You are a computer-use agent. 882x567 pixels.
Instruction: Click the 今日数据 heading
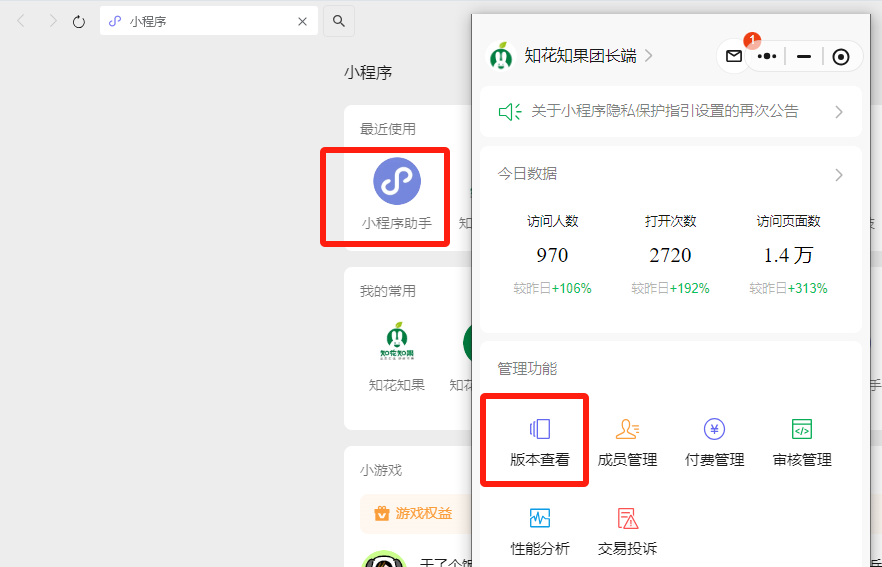coord(527,173)
